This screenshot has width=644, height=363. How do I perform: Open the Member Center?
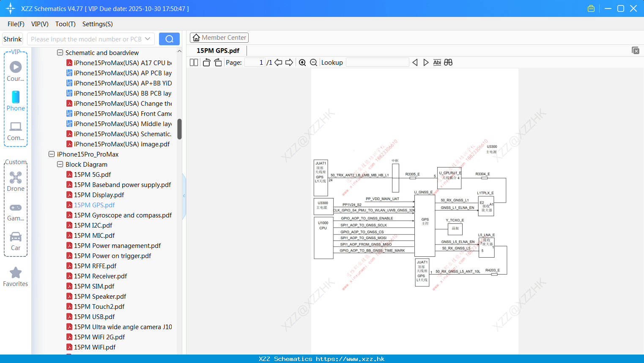click(219, 38)
